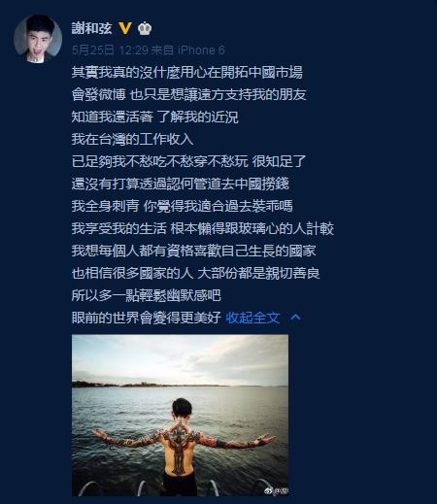Click the text 眼前的世界會變得更美好
437x504 pixels.
[147, 318]
